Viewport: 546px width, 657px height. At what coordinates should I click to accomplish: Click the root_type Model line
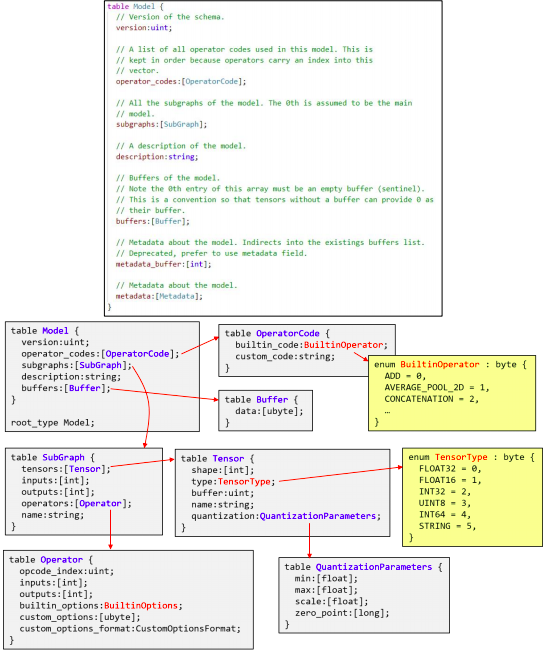53,422
